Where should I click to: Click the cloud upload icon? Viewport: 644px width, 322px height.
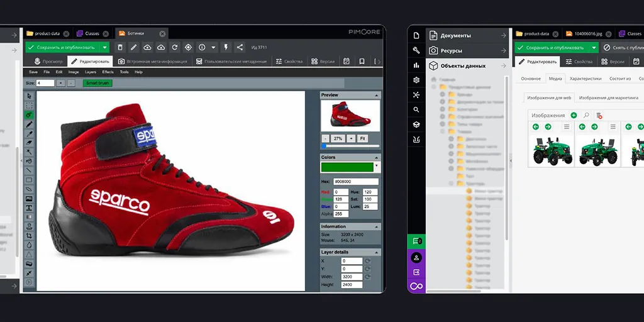coord(147,47)
